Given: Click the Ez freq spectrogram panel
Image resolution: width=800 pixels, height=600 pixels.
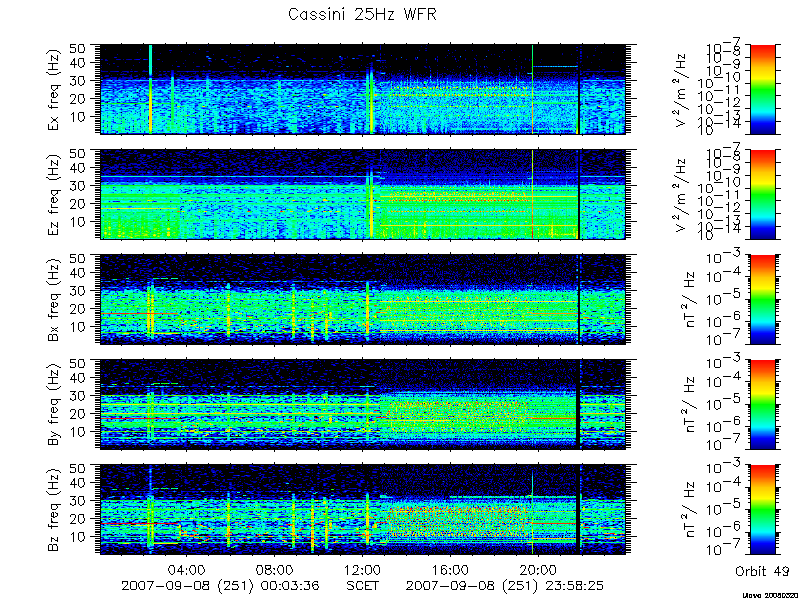Looking at the screenshot, I should (362, 194).
